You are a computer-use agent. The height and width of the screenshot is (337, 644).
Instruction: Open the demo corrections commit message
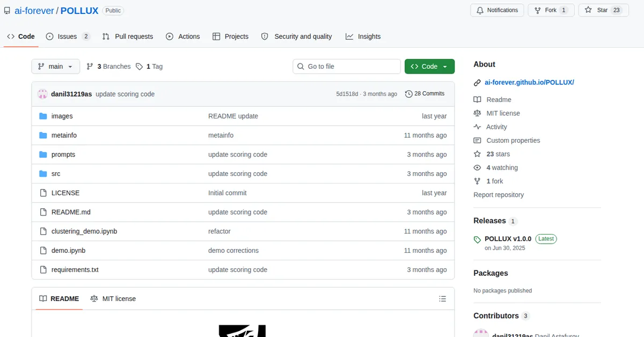coord(233,251)
